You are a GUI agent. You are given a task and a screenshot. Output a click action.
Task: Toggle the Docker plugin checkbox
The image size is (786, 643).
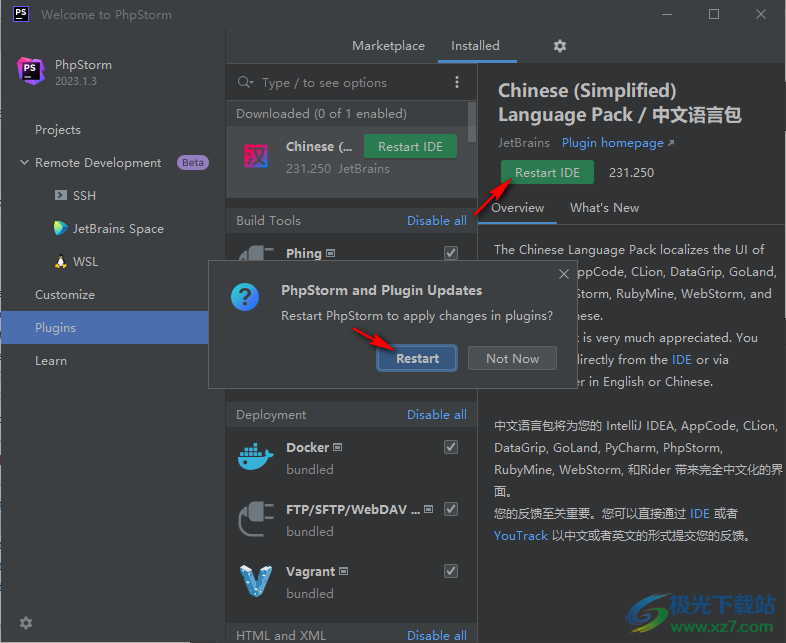coord(451,447)
